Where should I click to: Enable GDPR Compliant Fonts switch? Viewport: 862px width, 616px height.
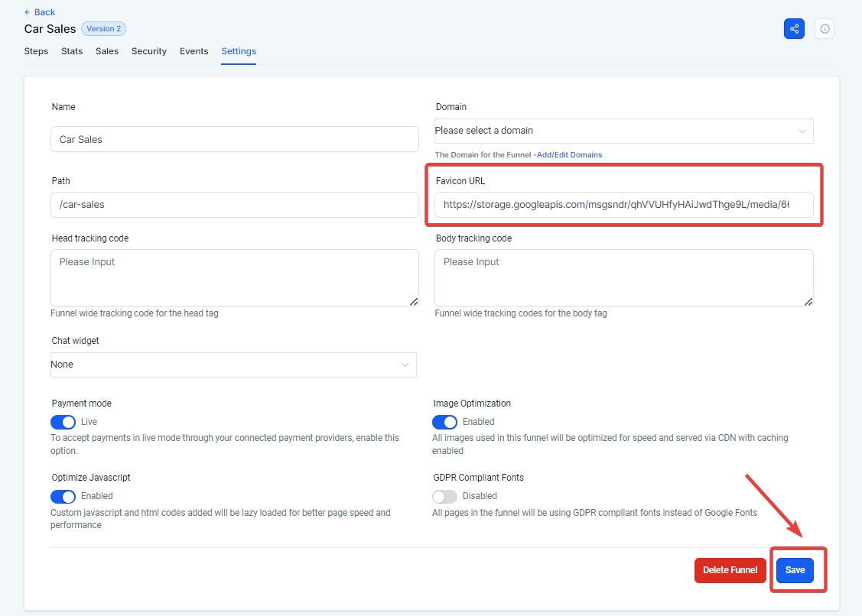tap(444, 497)
